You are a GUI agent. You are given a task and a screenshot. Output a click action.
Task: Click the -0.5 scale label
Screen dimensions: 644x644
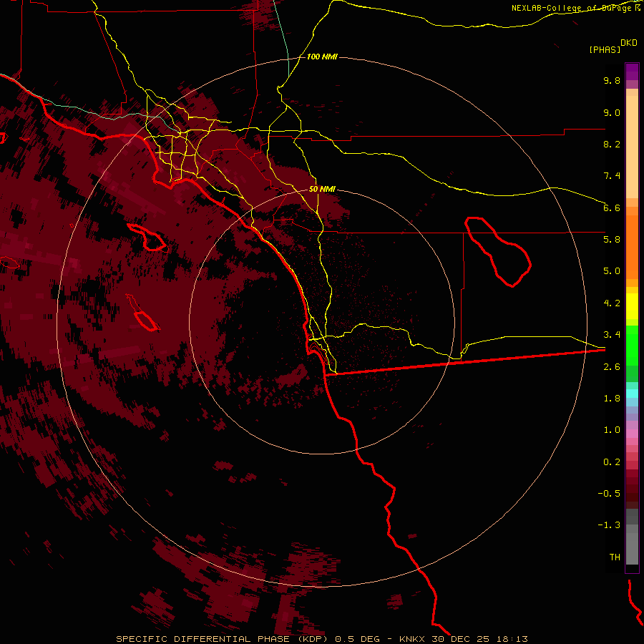tap(609, 494)
